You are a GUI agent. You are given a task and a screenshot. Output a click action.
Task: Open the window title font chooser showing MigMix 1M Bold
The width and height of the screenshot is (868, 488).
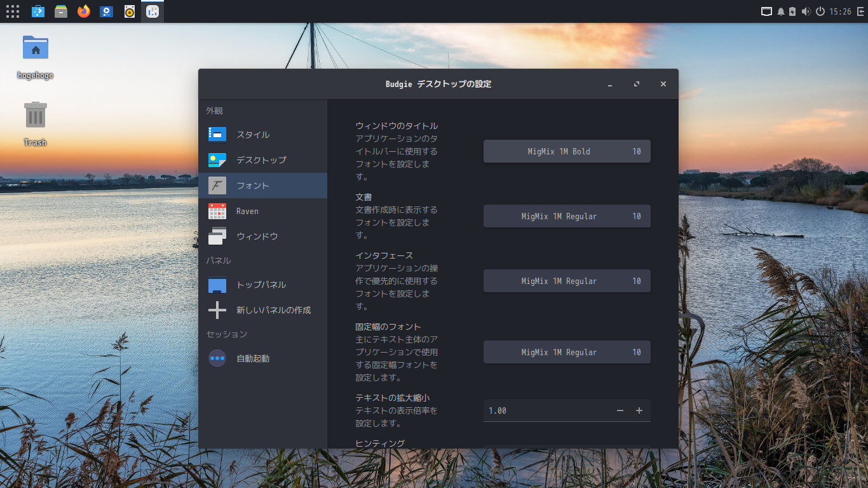[566, 151]
